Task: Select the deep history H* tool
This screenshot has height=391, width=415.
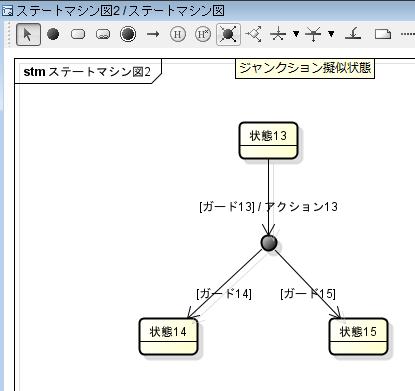Action: [203, 34]
